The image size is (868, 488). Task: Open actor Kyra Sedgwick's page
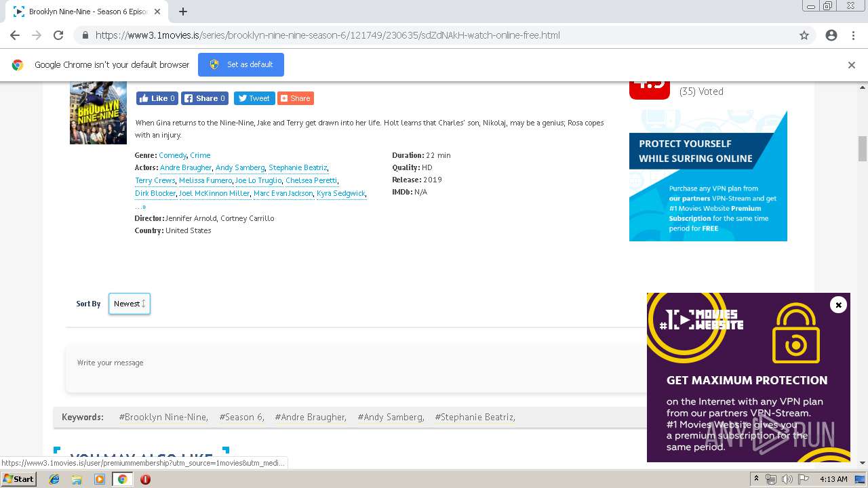(341, 193)
